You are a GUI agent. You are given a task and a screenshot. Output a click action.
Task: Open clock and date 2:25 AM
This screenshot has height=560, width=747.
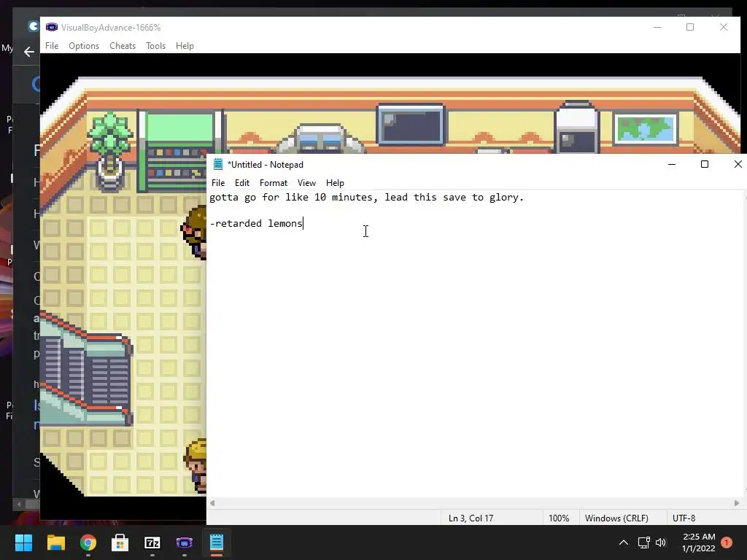pyautogui.click(x=699, y=542)
